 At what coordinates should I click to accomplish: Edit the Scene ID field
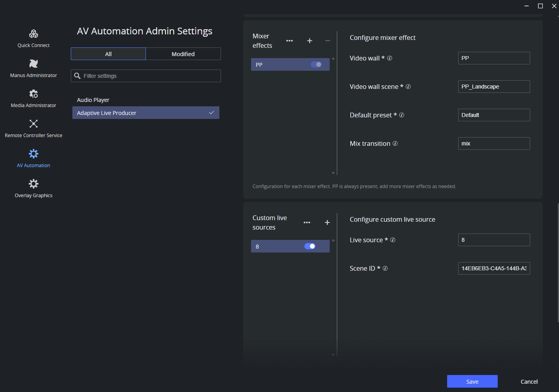point(494,268)
